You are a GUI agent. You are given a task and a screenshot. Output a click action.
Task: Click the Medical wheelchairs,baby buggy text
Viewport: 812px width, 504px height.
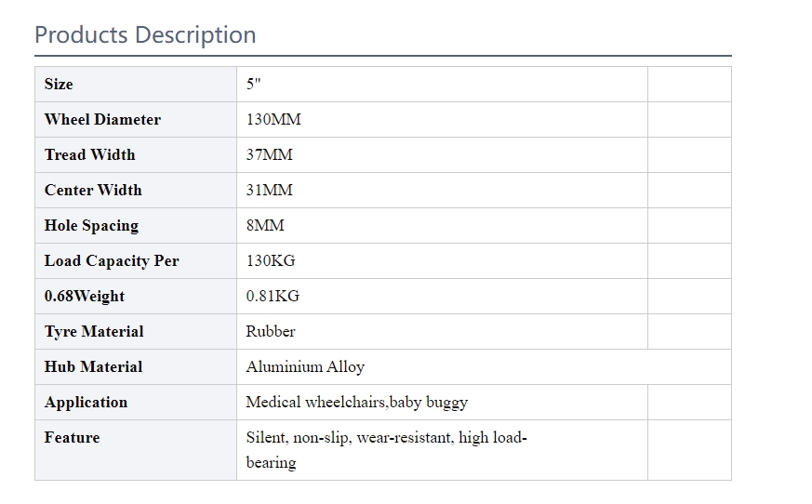pyautogui.click(x=357, y=403)
